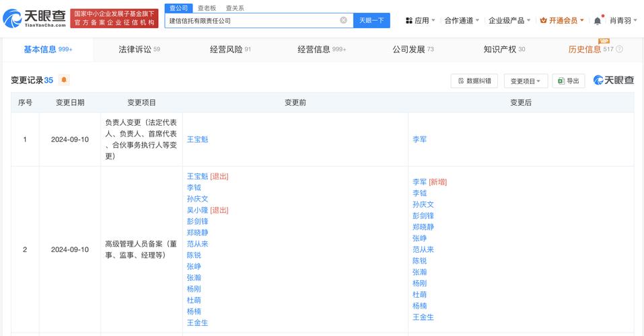Open 杨楠 link in 变更后 column
The image size is (644, 336).
pos(420,306)
